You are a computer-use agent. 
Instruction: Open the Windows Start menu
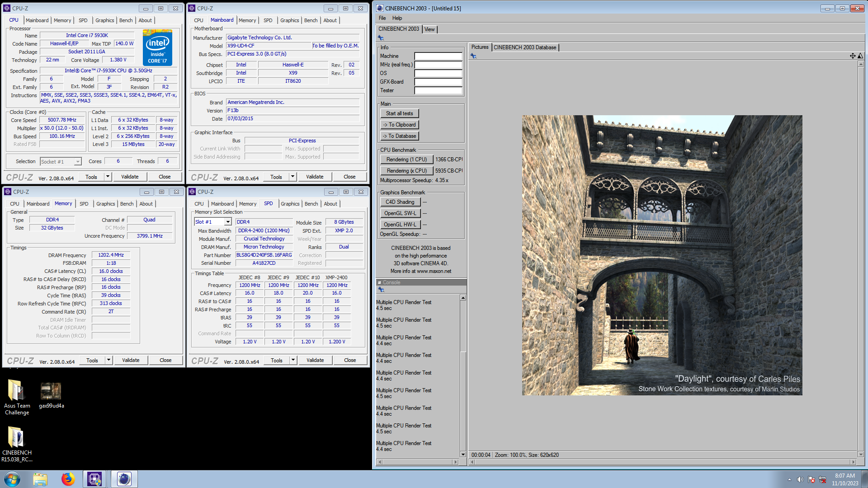click(12, 479)
